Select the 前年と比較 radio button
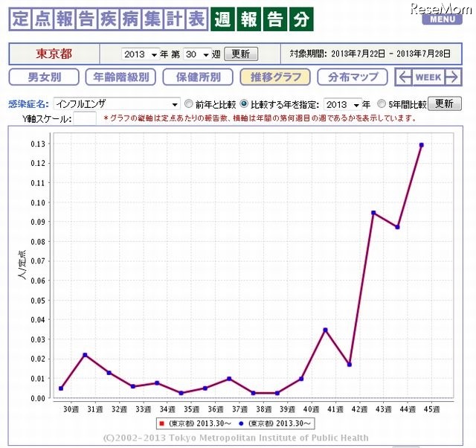This screenshot has height=448, width=476. tap(188, 104)
